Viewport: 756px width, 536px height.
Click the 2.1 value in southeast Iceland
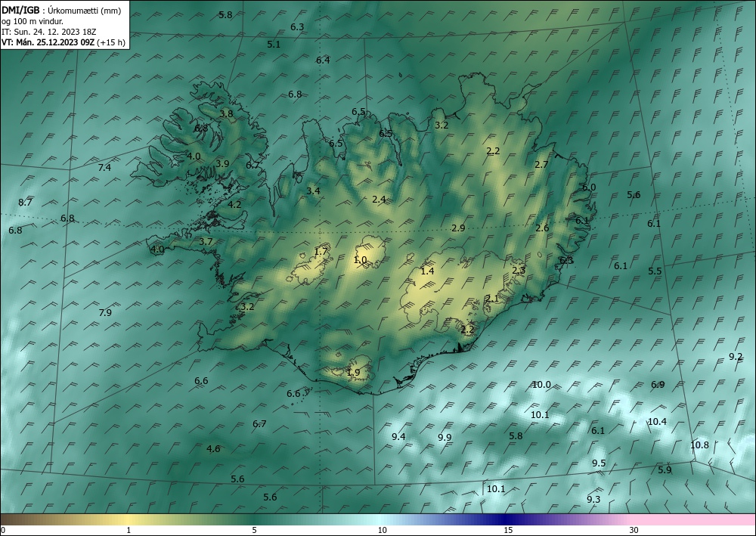pos(492,299)
